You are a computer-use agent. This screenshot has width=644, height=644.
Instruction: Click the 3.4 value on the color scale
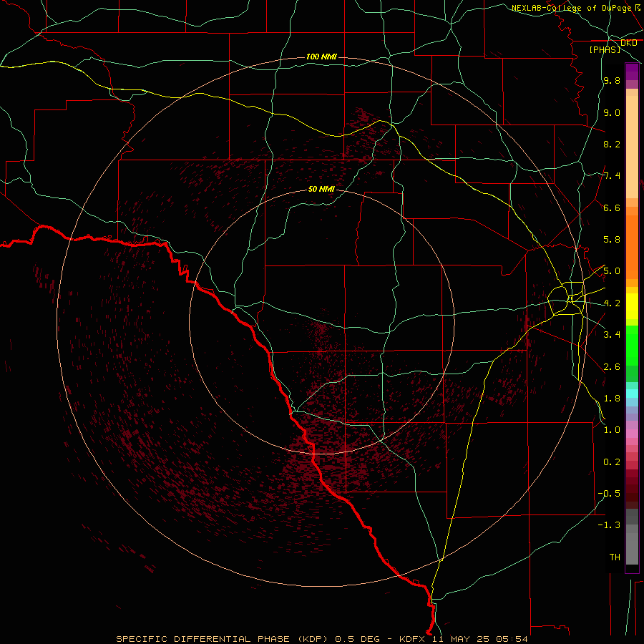pos(612,335)
